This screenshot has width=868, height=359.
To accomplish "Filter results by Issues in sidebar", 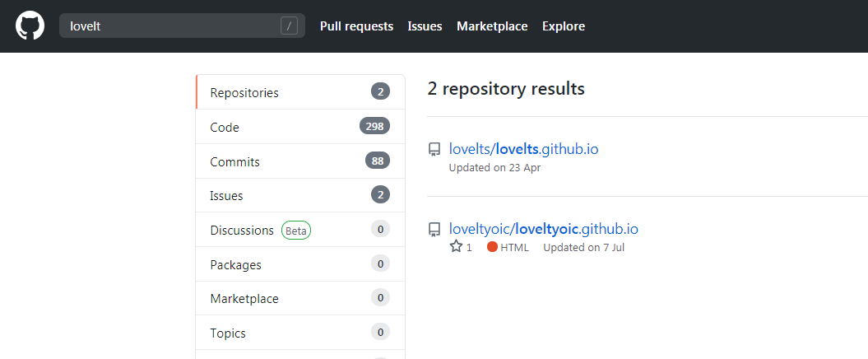I will pos(226,196).
